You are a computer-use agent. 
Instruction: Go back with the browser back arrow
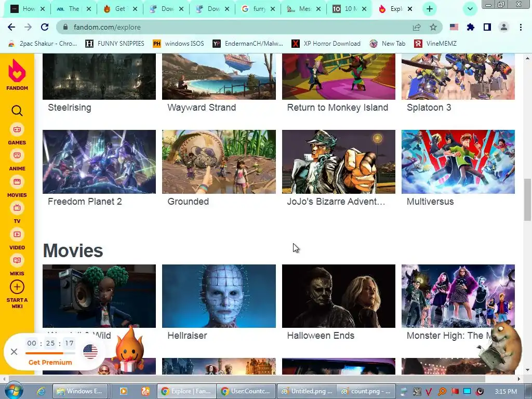click(11, 27)
